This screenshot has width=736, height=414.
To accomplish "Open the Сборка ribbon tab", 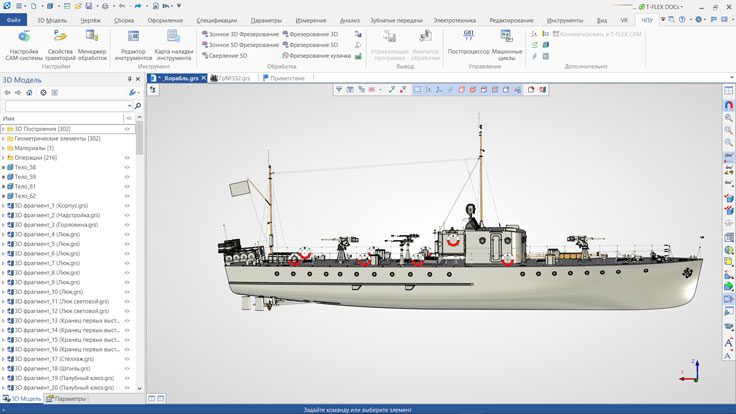I will coord(124,21).
